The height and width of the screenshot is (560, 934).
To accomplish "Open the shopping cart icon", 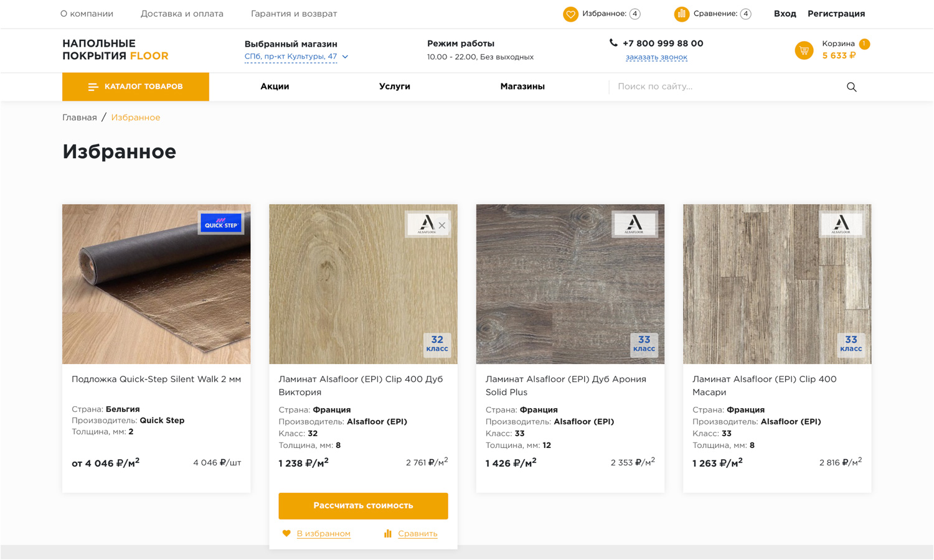I will 804,50.
